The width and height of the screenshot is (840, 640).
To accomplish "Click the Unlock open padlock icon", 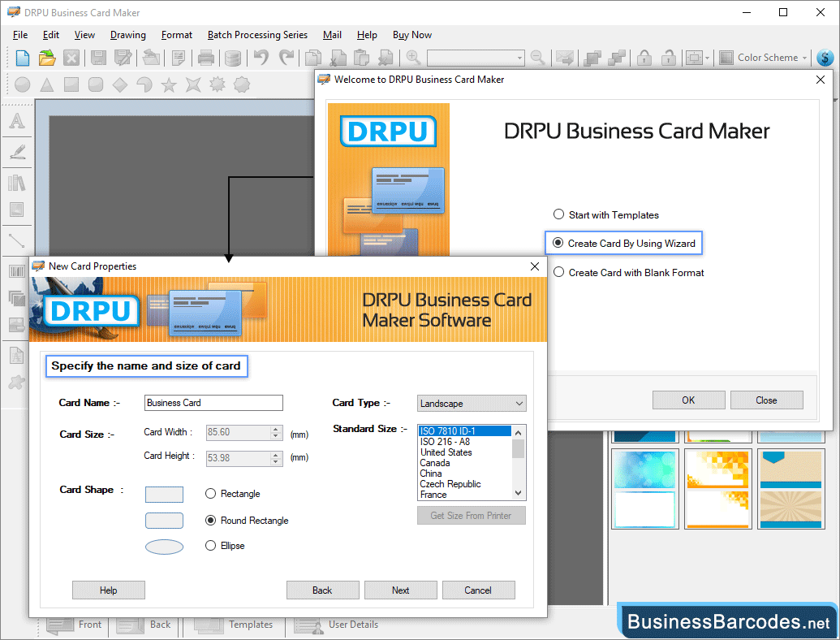I will (x=668, y=58).
